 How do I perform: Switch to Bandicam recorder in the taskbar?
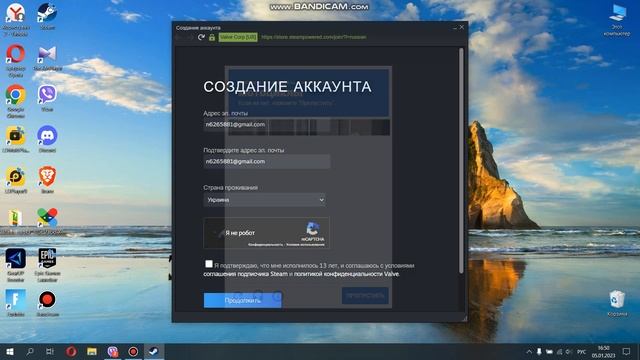133,351
